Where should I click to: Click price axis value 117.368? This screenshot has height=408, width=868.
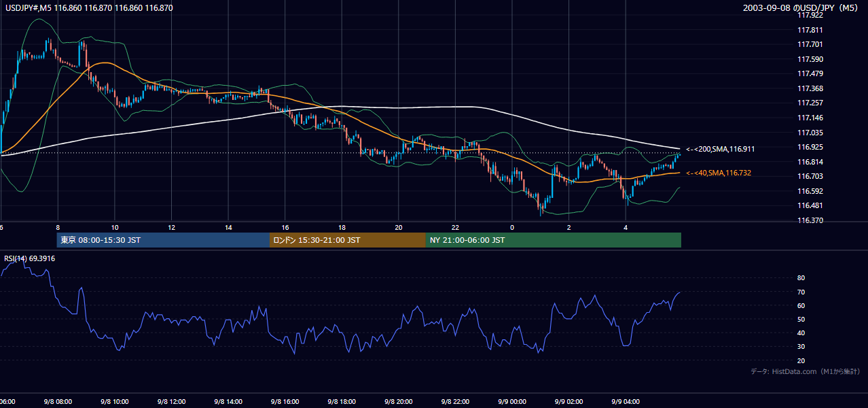810,88
